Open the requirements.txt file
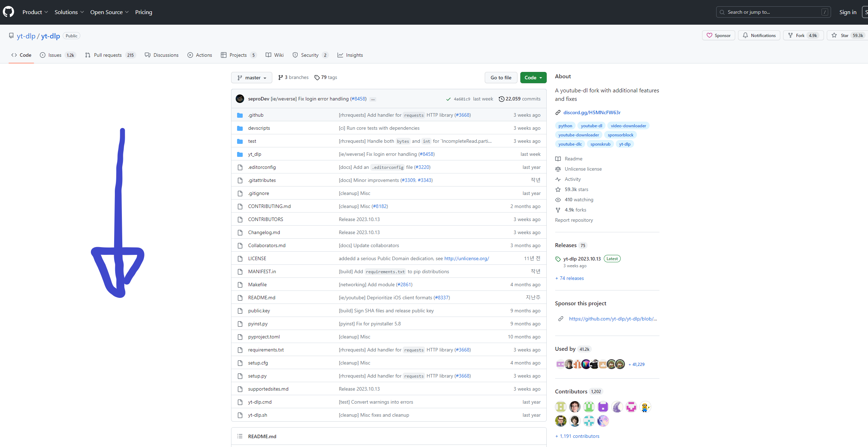868x447 pixels. coord(266,350)
